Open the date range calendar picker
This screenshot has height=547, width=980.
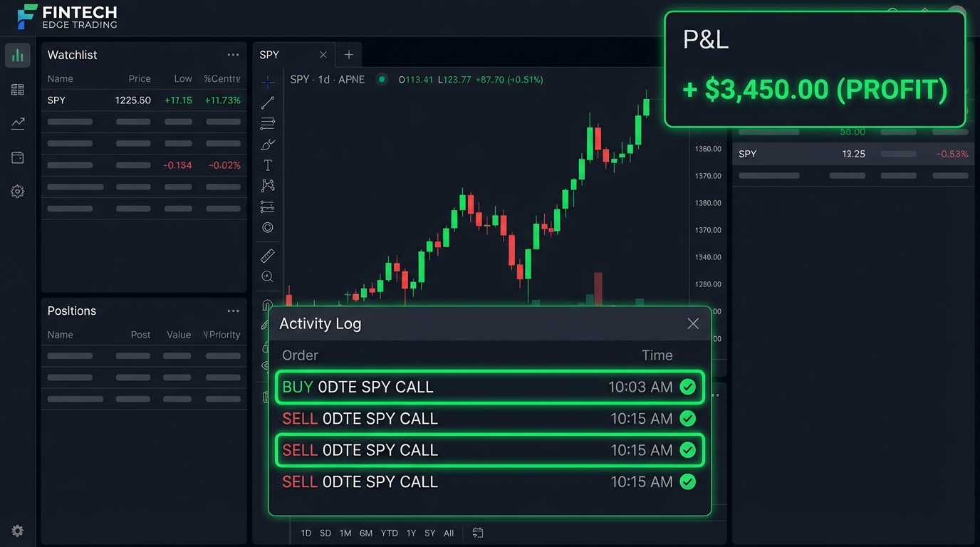478,533
